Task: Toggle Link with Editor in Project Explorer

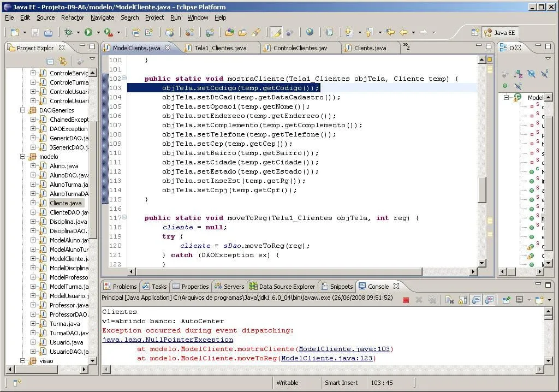Action: pos(63,61)
